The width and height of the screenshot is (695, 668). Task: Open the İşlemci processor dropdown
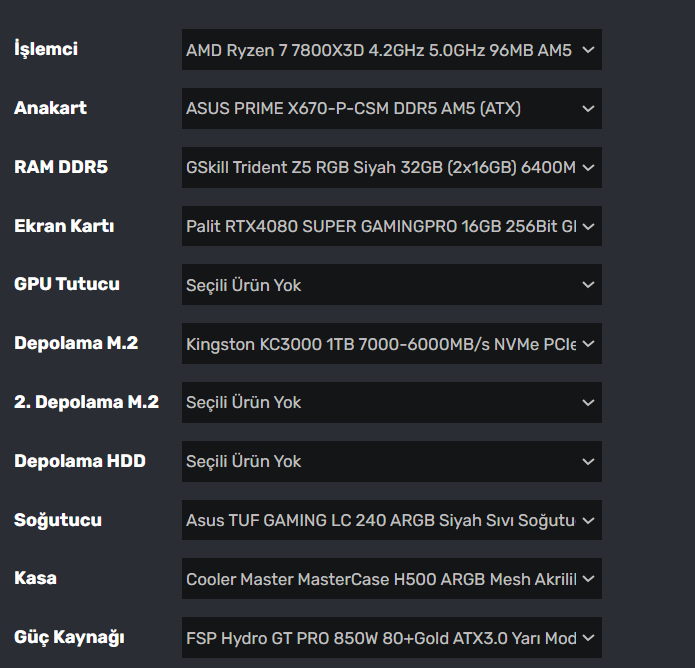(391, 49)
